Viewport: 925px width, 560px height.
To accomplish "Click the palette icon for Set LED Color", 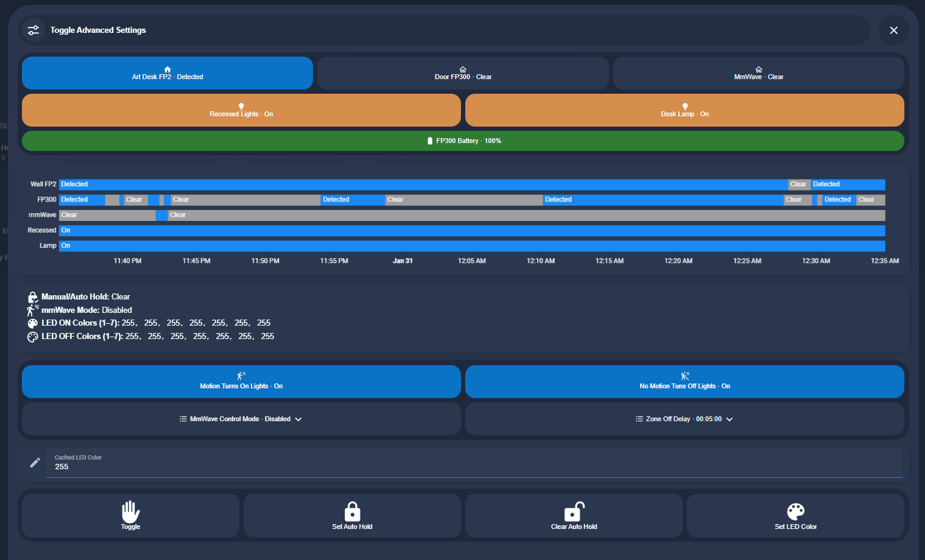I will (x=795, y=511).
